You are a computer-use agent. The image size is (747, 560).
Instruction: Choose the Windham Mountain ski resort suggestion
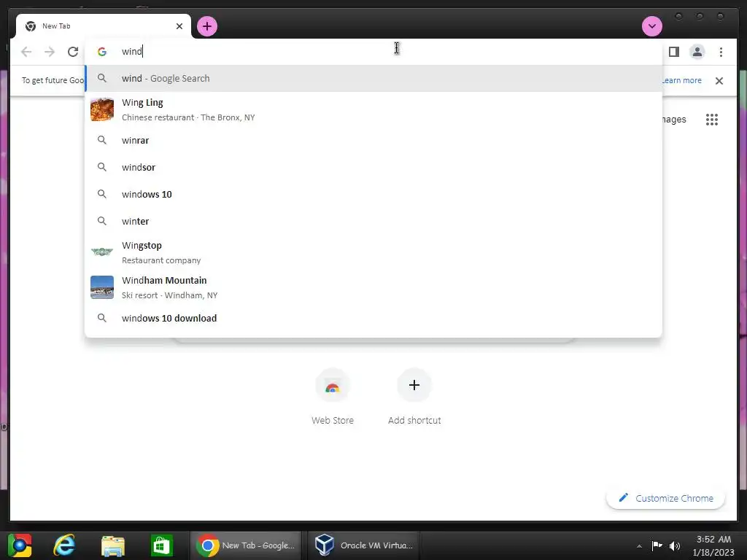pyautogui.click(x=373, y=287)
